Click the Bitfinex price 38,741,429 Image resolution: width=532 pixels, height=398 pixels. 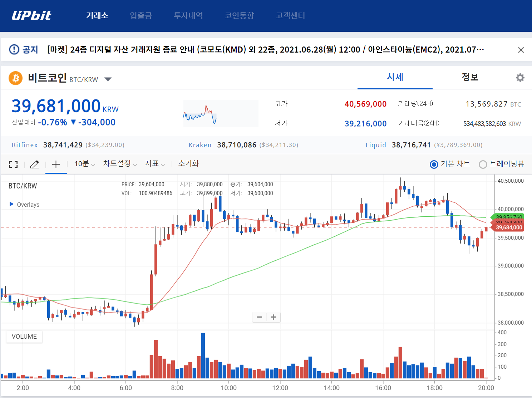click(x=63, y=145)
